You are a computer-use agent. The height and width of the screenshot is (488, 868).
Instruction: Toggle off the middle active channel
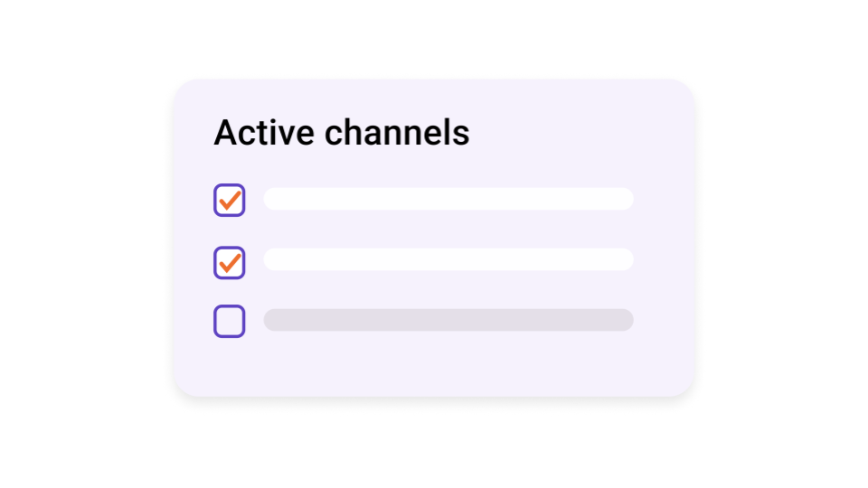(x=230, y=262)
